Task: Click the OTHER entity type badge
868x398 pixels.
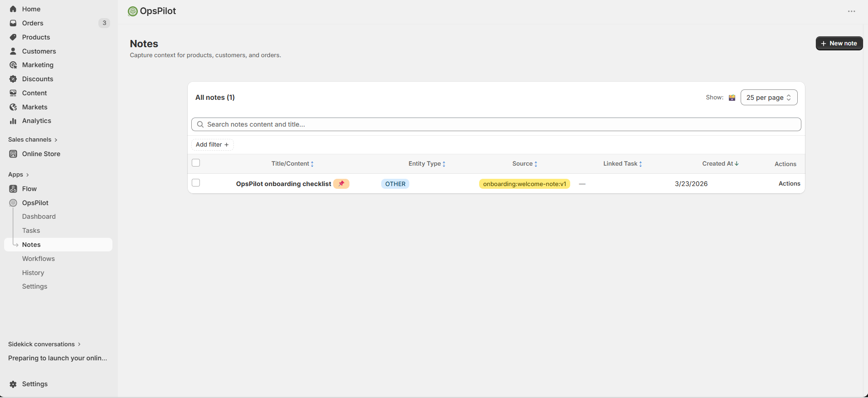Action: 395,184
